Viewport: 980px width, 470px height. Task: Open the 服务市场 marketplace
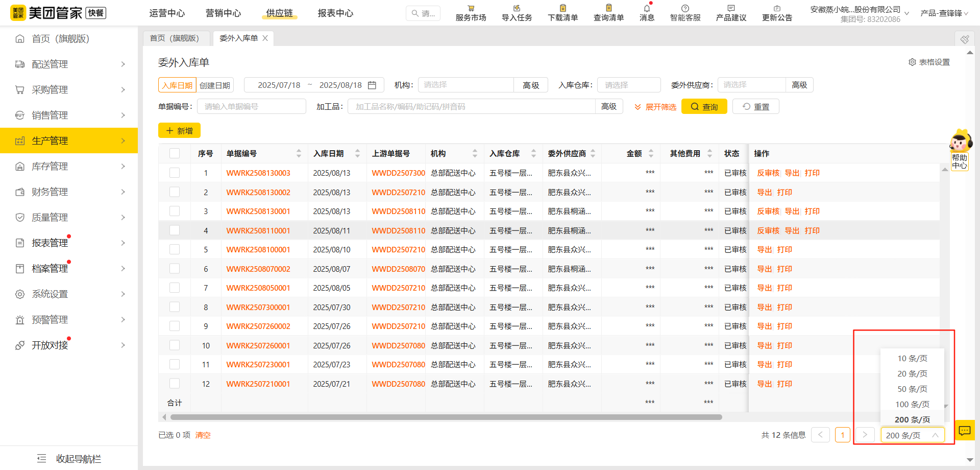(470, 13)
